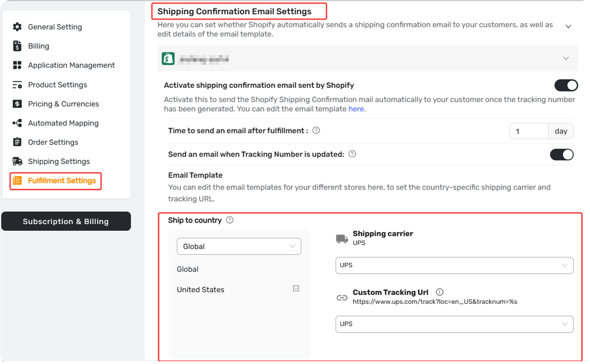The width and height of the screenshot is (590, 364).
Task: Collapse the Shopify store row chevron
Action: coord(566,59)
